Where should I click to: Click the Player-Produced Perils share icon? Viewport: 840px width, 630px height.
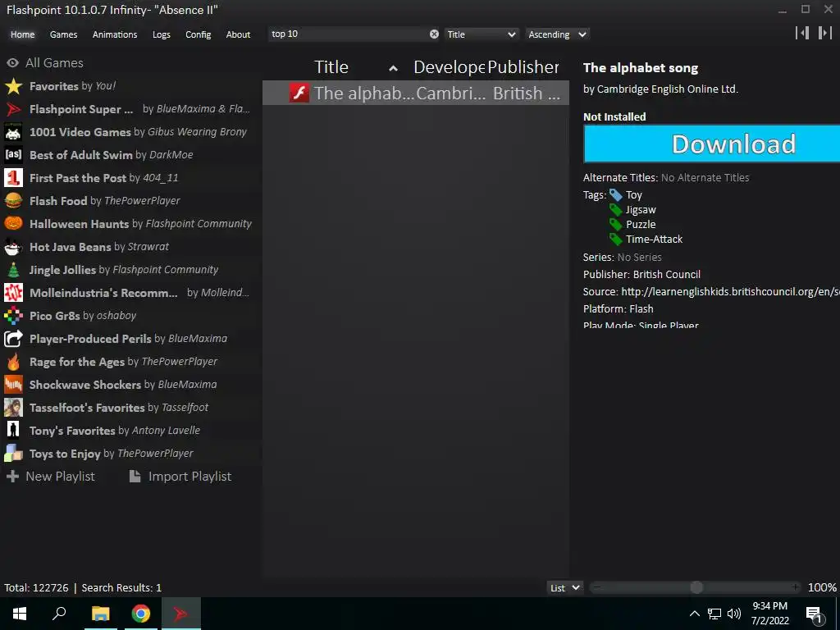[x=13, y=339]
